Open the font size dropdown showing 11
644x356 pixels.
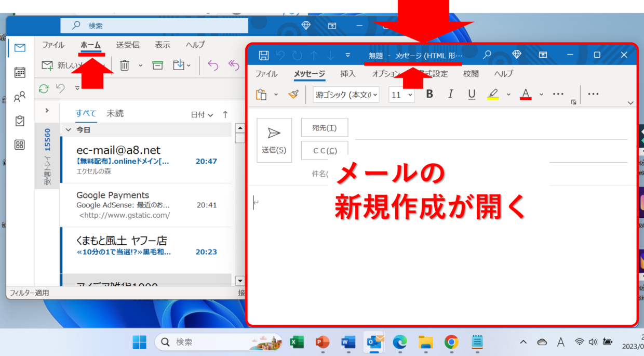click(401, 95)
